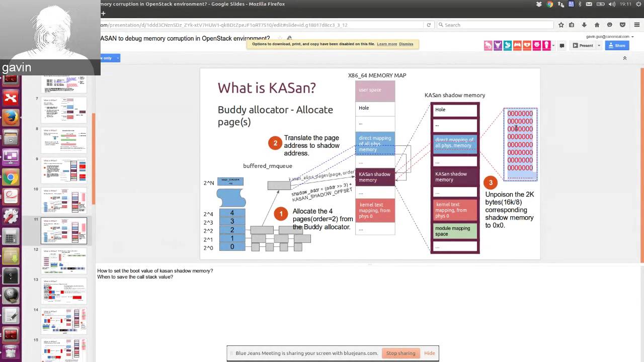Viewport: 644px width, 362px height.
Task: Expand the Present button dropdown arrow
Action: [599, 45]
